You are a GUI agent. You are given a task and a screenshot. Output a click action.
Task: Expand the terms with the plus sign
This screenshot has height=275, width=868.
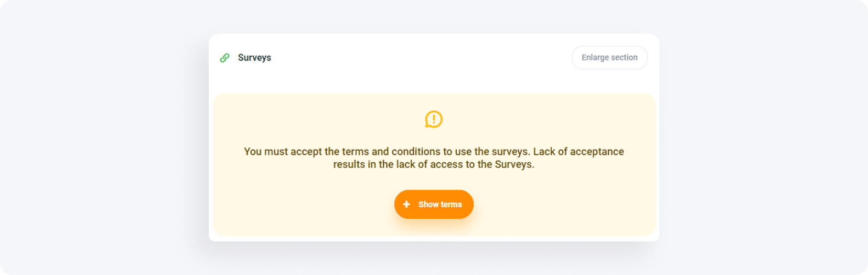tap(406, 204)
